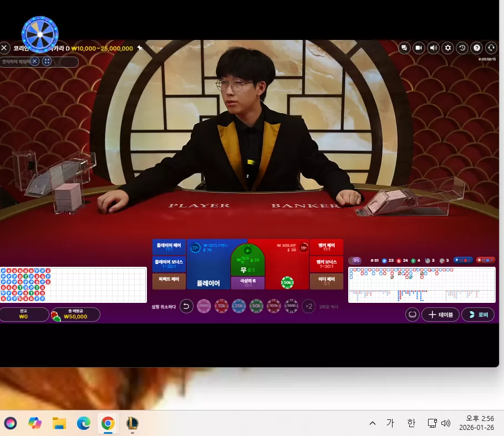Show hidden tray icons chevron
Screen dimensions: 504x436
point(373,423)
